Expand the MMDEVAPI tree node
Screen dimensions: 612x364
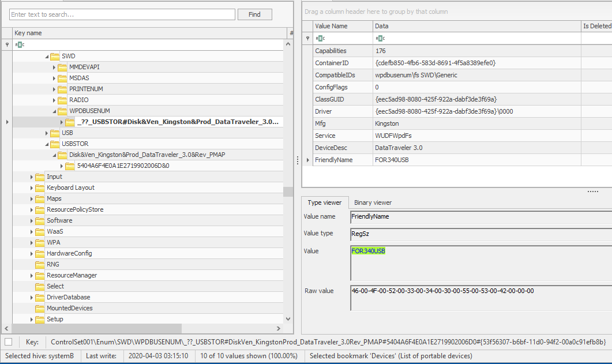pos(54,67)
